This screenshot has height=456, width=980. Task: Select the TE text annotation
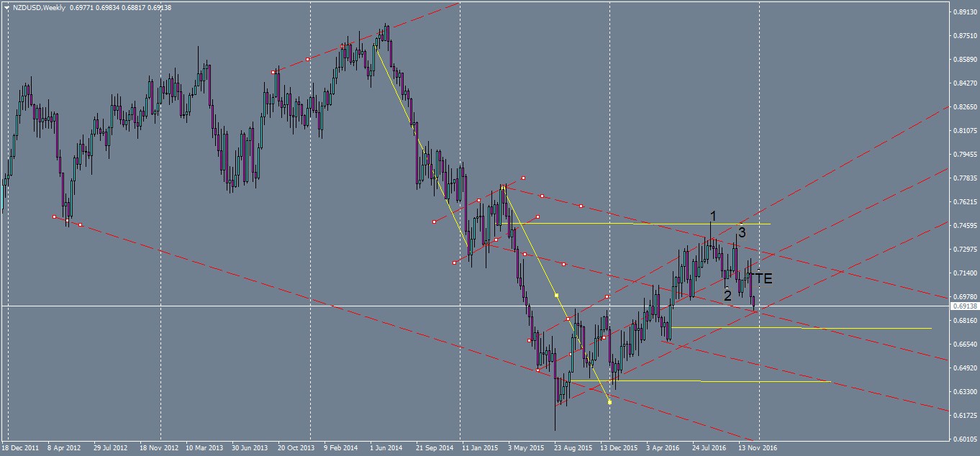pos(765,277)
